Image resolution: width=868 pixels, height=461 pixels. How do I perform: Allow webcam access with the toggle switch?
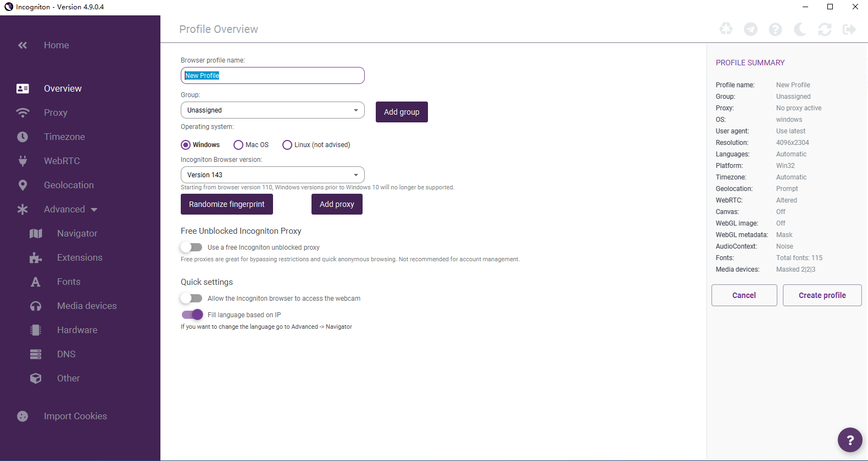(x=192, y=299)
